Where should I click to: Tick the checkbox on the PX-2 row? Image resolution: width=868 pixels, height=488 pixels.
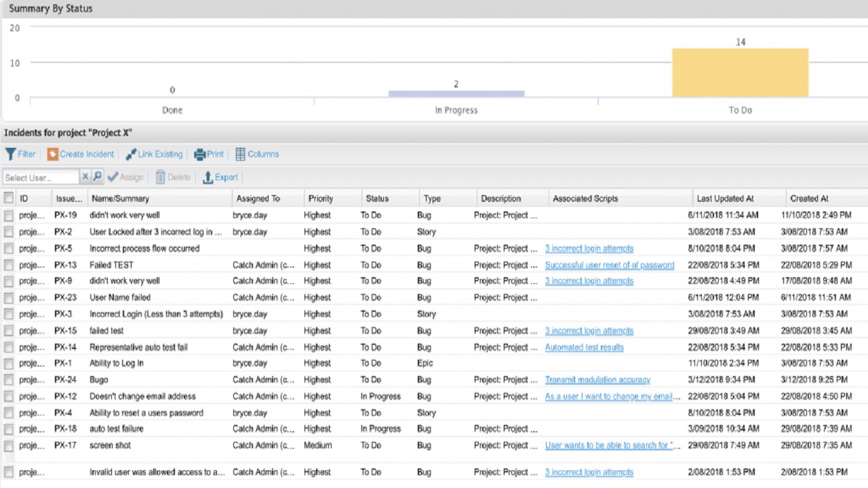9,232
